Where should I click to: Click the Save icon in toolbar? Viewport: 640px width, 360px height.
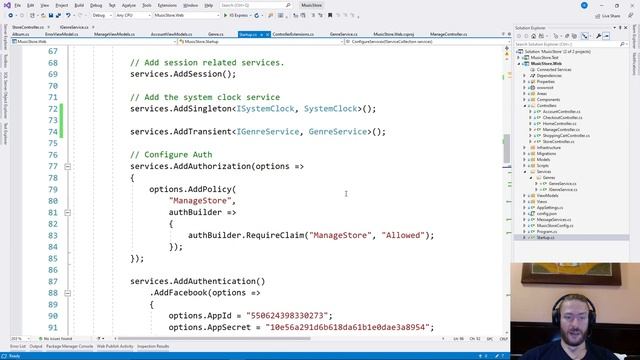tap(51, 16)
